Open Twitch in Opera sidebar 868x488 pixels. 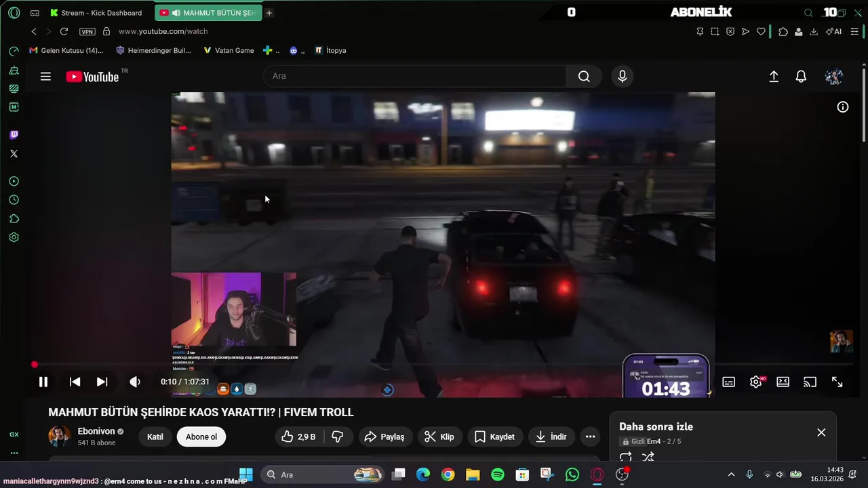[x=14, y=135]
